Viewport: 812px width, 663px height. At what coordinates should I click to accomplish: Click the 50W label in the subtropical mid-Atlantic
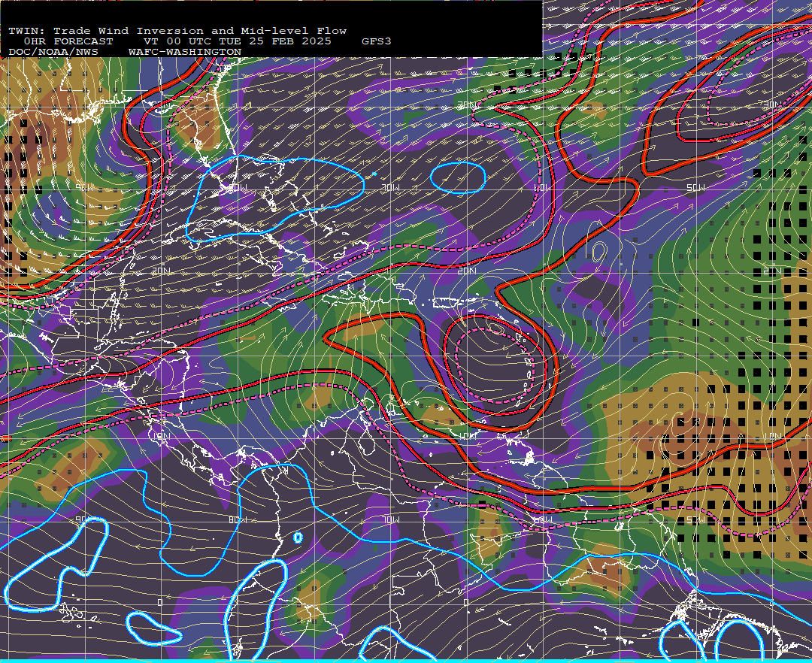[695, 187]
